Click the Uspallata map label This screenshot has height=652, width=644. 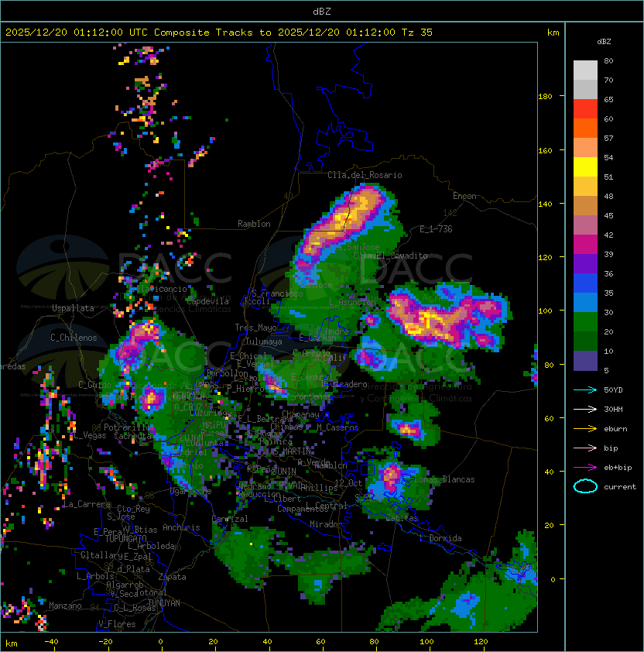tap(73, 308)
